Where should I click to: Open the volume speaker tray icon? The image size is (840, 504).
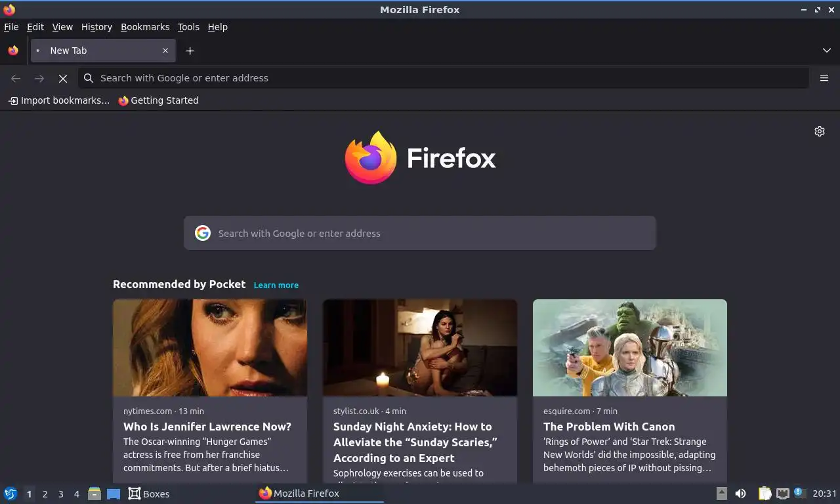tap(740, 493)
